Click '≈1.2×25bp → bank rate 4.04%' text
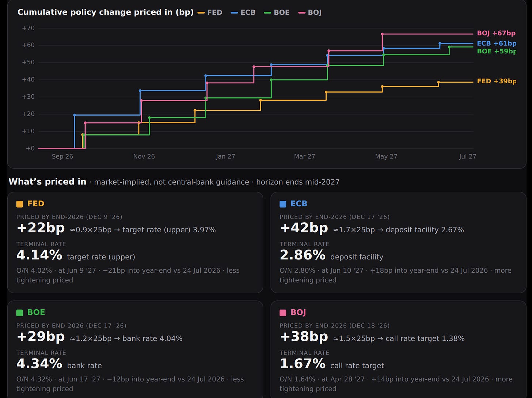This screenshot has width=532, height=398. pyautogui.click(x=126, y=339)
